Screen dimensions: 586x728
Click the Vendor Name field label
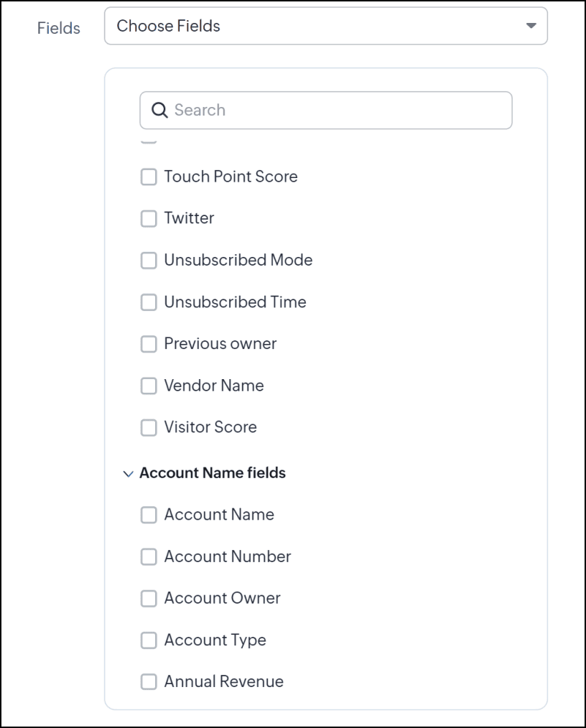click(x=214, y=386)
